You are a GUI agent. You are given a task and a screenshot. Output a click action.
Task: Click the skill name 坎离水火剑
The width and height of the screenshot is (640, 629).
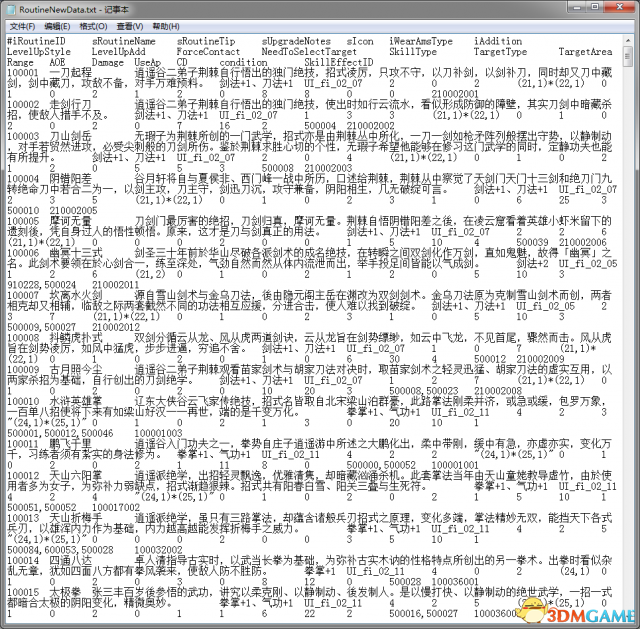tap(76, 296)
